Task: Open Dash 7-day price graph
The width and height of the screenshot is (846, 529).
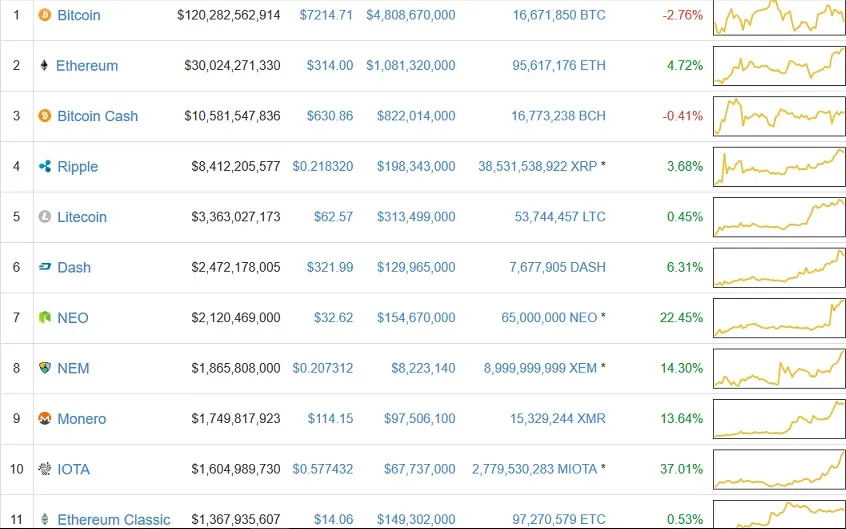Action: [x=779, y=267]
